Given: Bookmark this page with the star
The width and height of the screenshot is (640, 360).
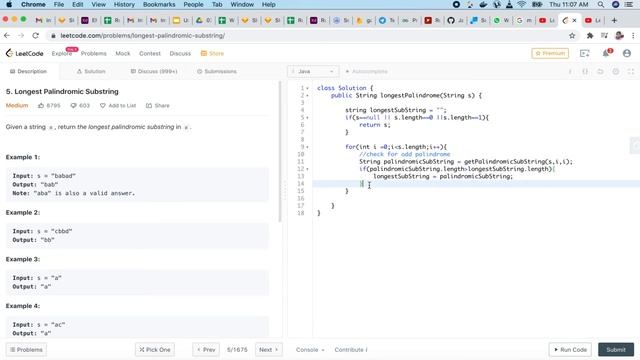Looking at the screenshot, I should point(572,36).
